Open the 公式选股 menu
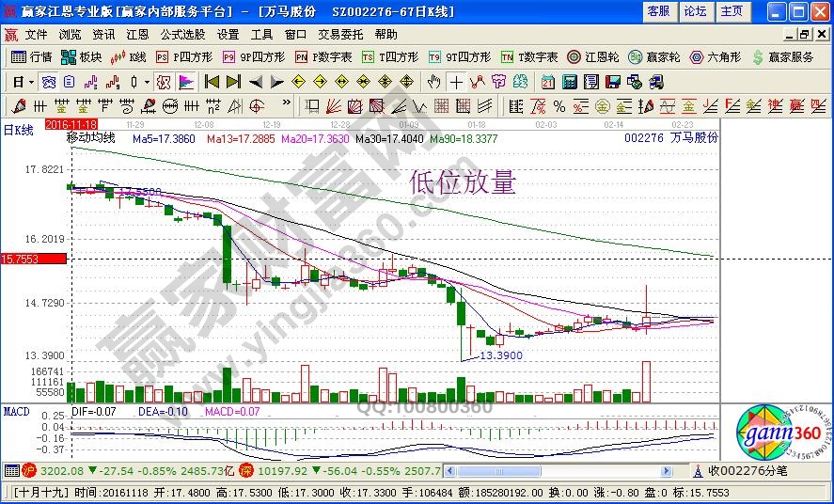834x504 pixels. pyautogui.click(x=182, y=34)
